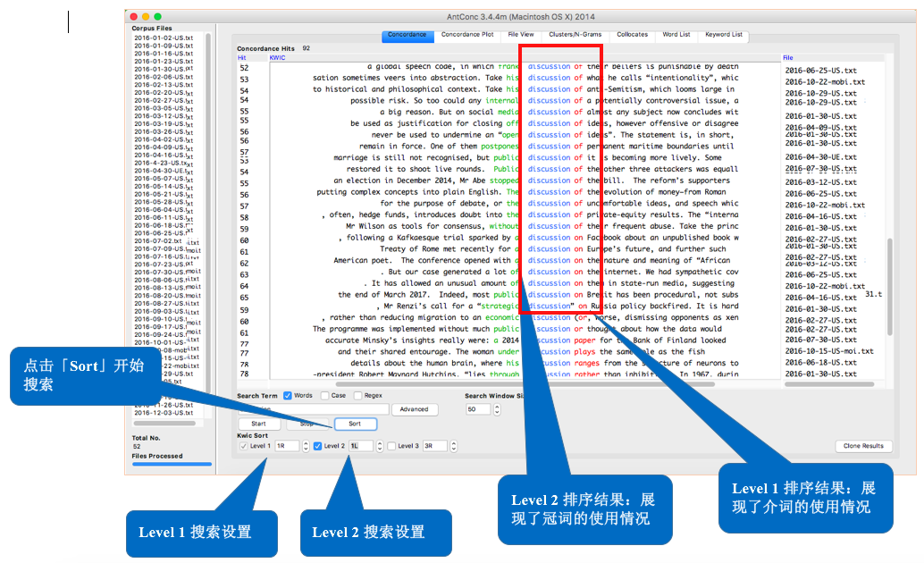Select corpus file 2016-03-05-US.txt
The height and width of the screenshot is (563, 924).
(x=164, y=108)
